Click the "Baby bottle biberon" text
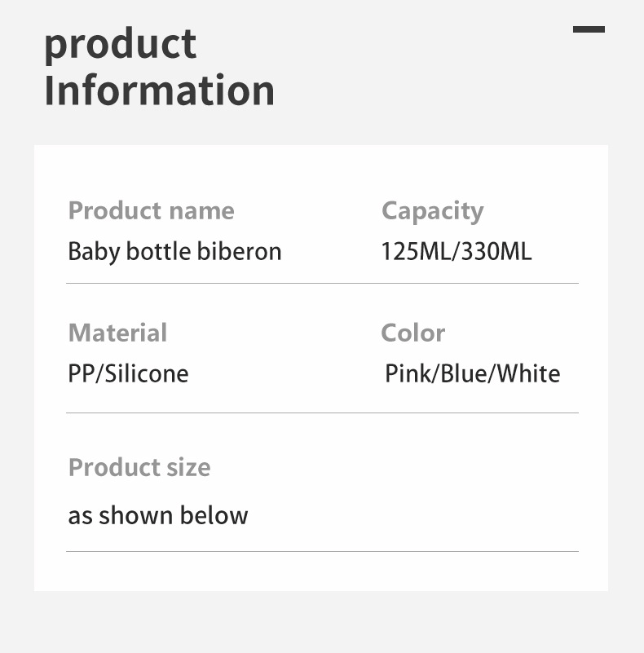 174,251
